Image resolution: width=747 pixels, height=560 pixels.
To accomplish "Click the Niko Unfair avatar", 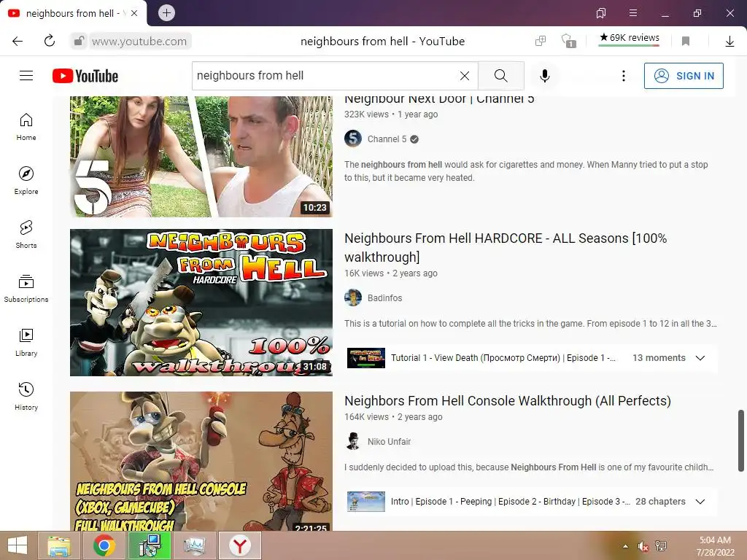I will 353,442.
